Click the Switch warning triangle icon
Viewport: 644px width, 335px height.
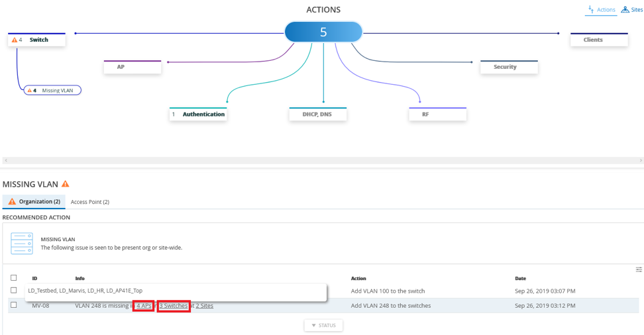click(x=14, y=40)
